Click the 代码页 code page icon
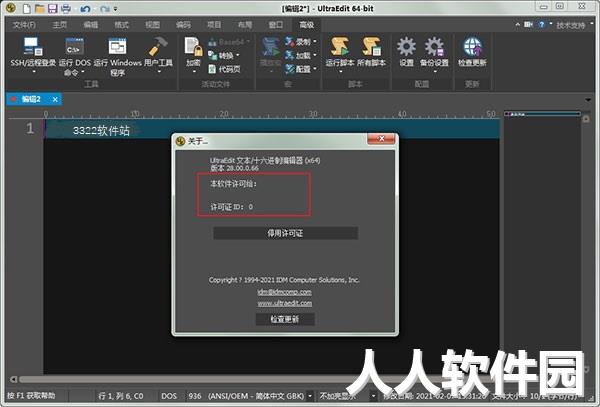 click(212, 69)
